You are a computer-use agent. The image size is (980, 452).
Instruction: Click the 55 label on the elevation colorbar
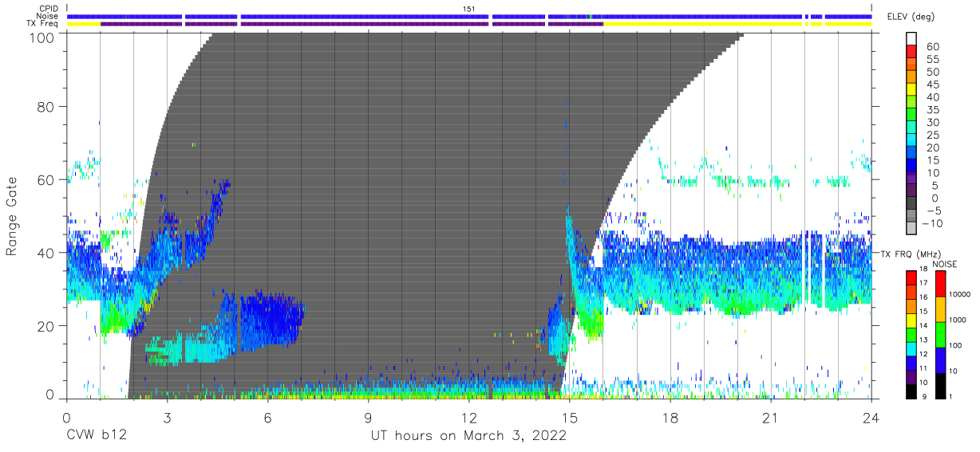click(x=933, y=60)
